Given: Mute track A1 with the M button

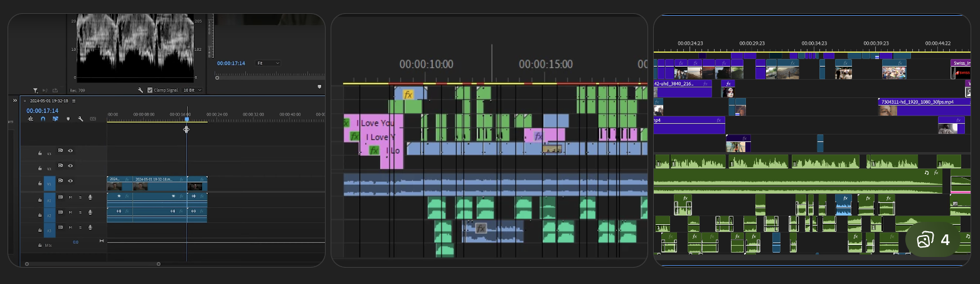Looking at the screenshot, I should tap(70, 197).
